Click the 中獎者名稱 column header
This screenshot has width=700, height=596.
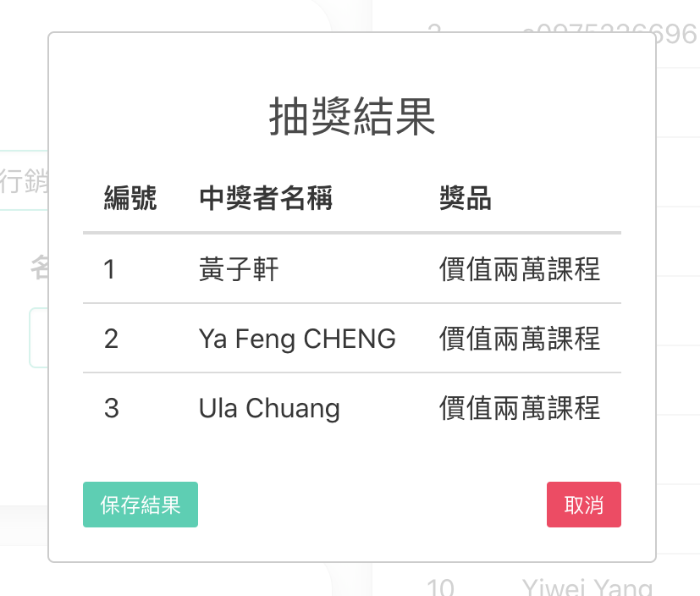point(266,198)
